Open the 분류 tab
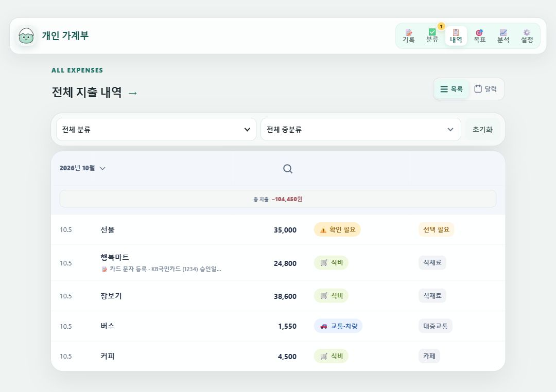Viewport: 556px width, 392px height. [x=432, y=36]
